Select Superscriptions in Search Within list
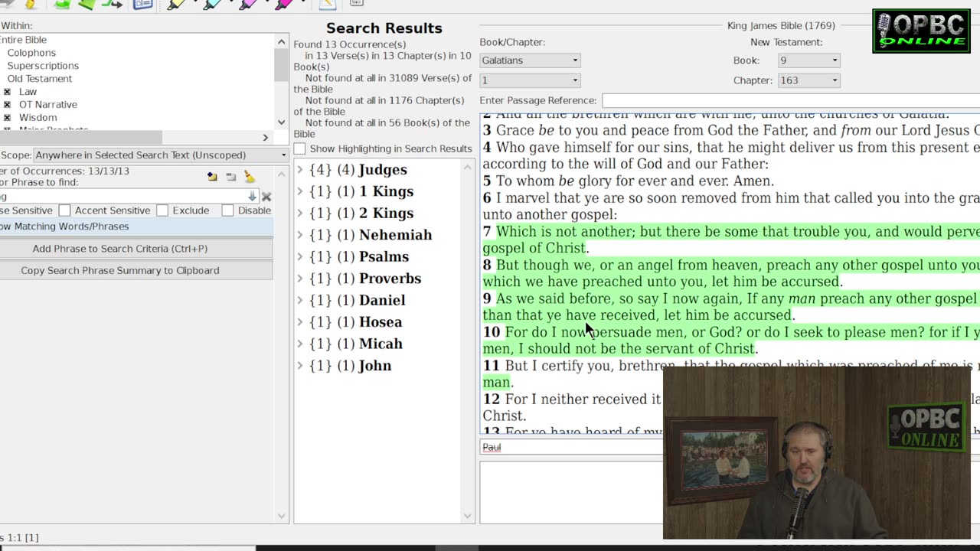 click(43, 66)
